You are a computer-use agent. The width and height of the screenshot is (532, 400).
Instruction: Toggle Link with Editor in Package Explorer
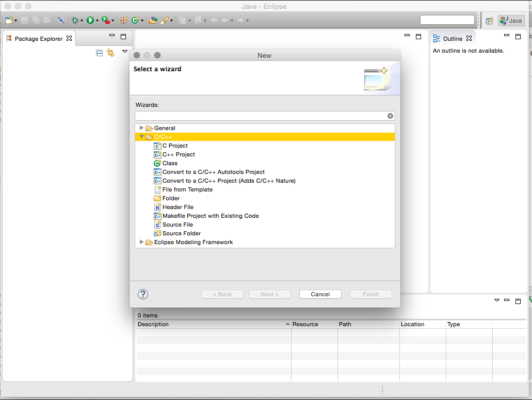pyautogui.click(x=110, y=53)
